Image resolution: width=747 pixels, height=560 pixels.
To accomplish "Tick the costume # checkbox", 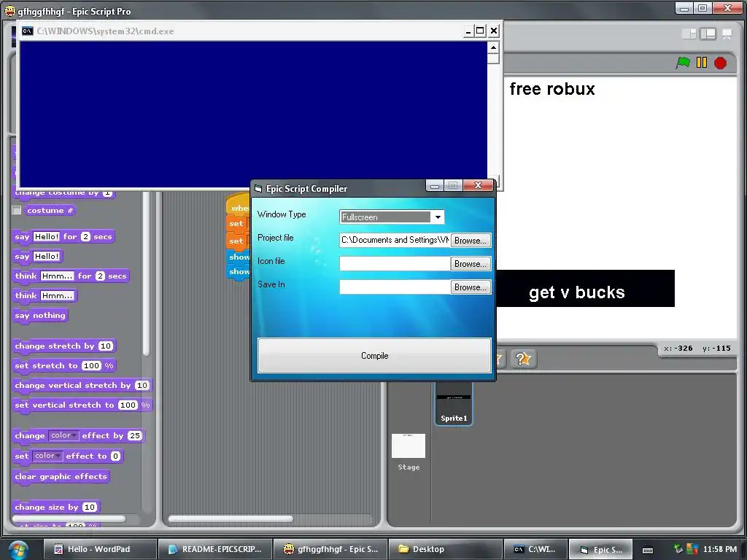I will (17, 210).
